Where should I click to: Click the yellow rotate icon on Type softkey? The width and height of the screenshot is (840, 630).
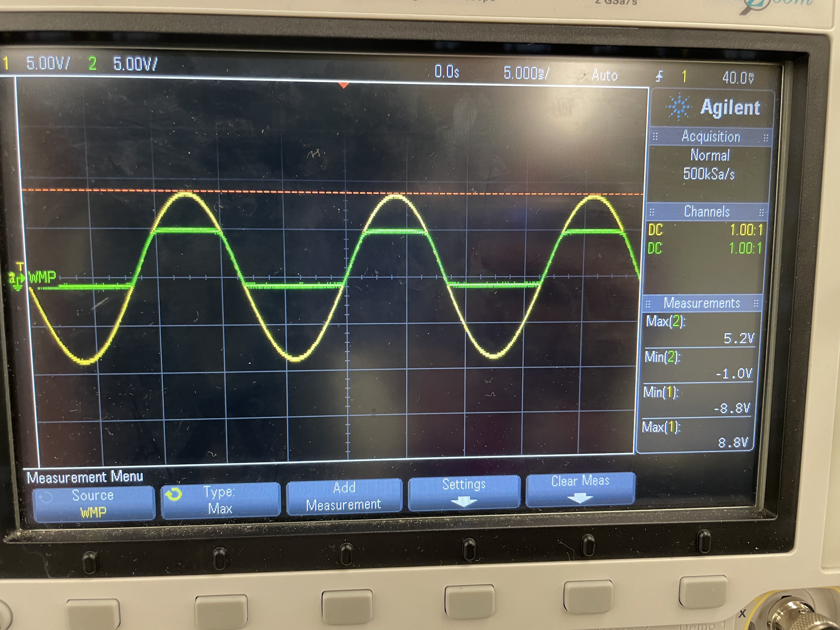pos(174,494)
